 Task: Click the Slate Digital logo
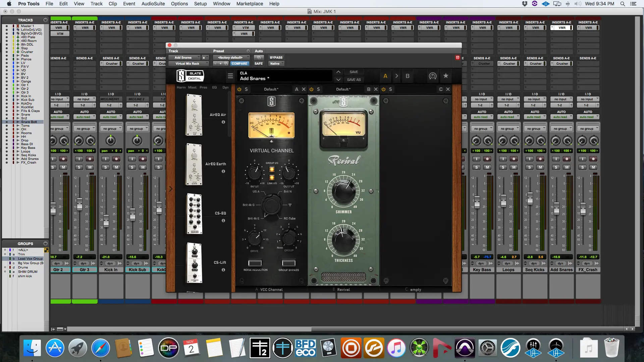(x=190, y=76)
